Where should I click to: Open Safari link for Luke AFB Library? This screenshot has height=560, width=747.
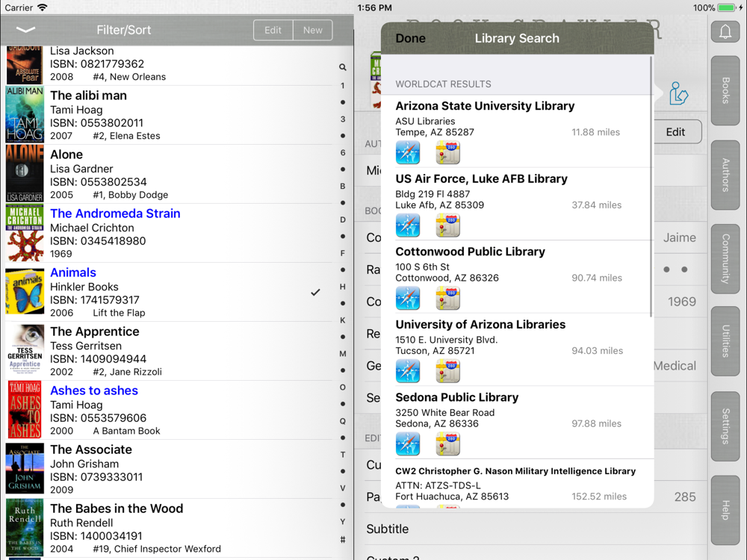tap(408, 225)
